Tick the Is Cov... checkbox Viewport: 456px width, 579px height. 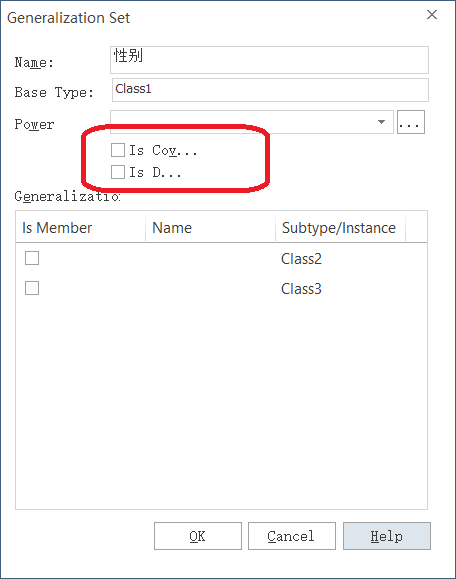click(118, 150)
